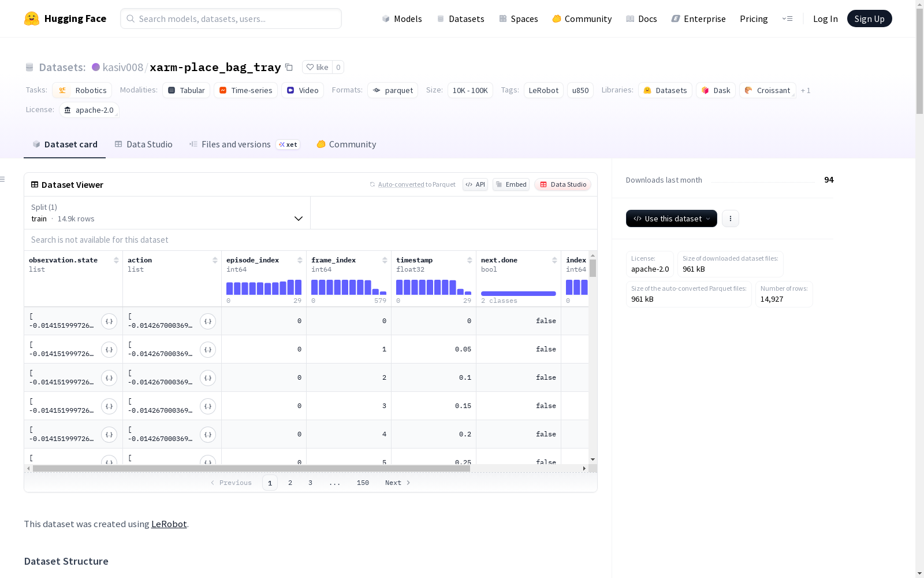Click the timestamp histogram bars
The height and width of the screenshot is (578, 924).
point(434,287)
